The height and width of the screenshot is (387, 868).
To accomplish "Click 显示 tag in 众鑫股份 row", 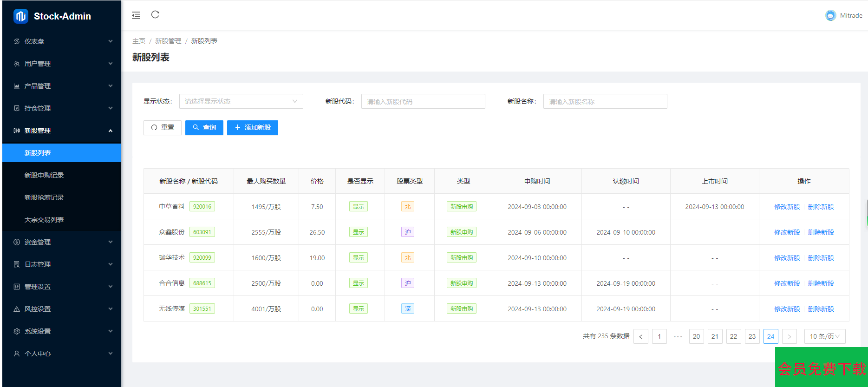I will (x=359, y=232).
